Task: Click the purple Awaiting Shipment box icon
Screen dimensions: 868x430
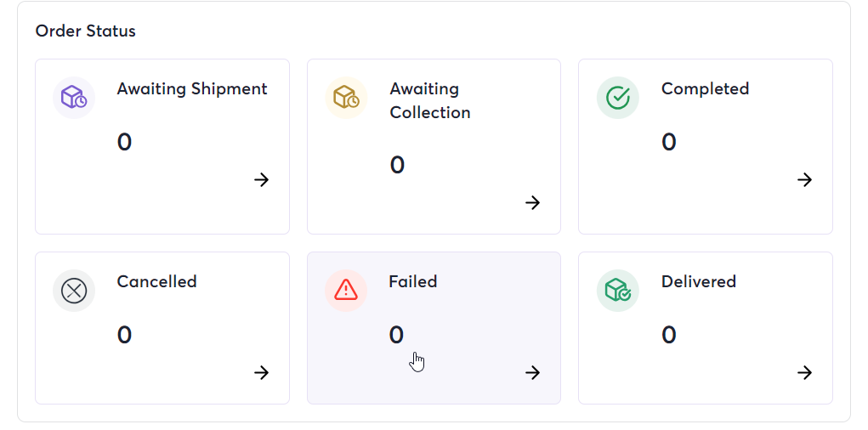Action: point(74,98)
